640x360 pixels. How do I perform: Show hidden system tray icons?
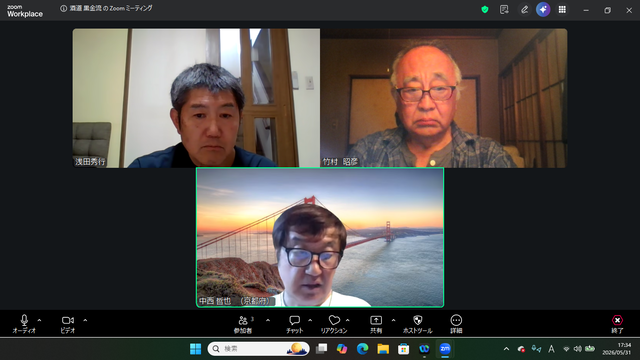click(507, 349)
